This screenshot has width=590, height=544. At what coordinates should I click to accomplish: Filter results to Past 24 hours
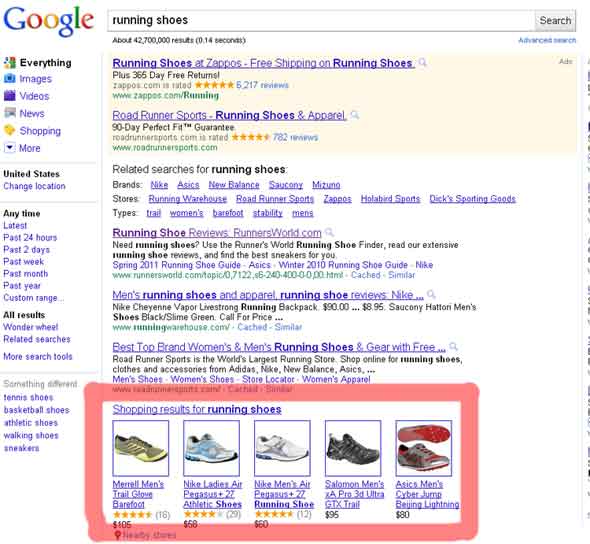pyautogui.click(x=30, y=237)
